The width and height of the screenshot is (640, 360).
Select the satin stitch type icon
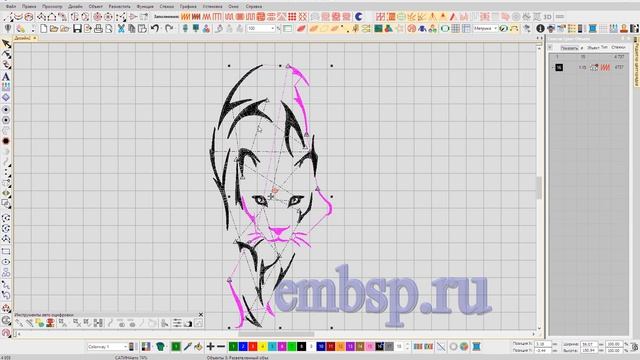pyautogui.click(x=185, y=17)
